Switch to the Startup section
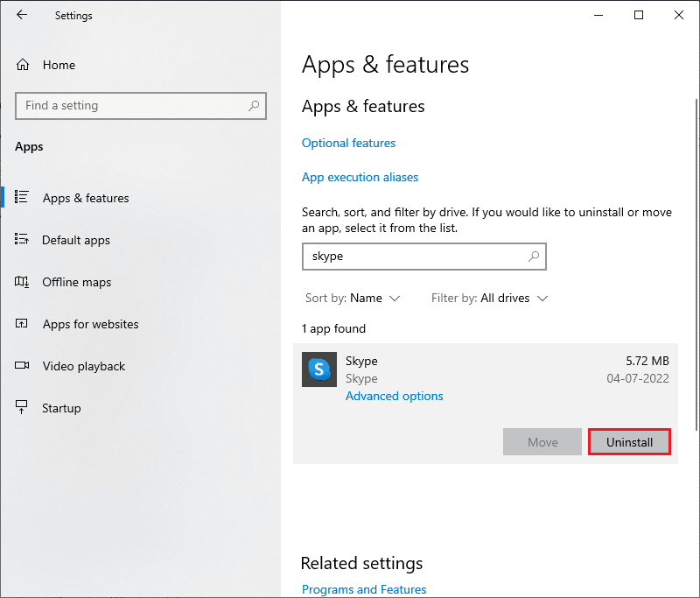Screen dimensions: 700x598 pyautogui.click(x=58, y=408)
